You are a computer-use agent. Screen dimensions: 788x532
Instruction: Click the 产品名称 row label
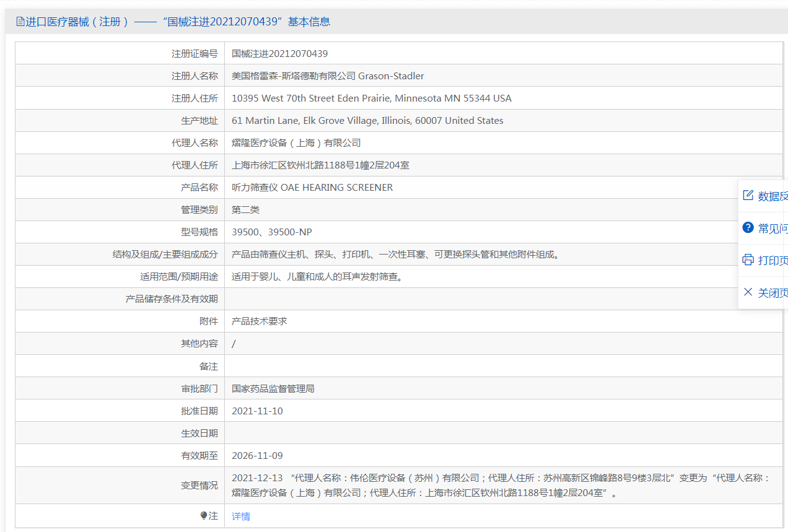[x=199, y=188]
